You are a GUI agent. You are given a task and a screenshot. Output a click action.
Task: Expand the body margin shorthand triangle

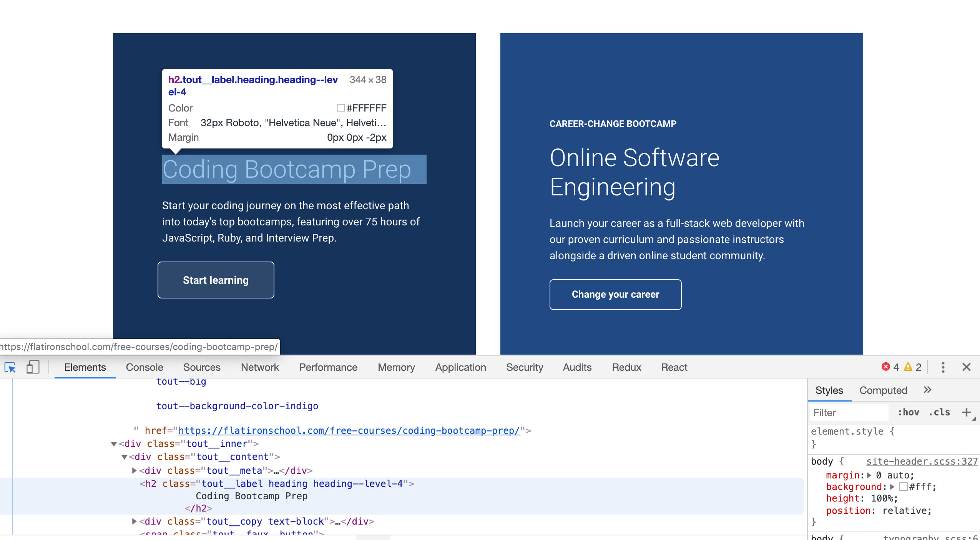[869, 475]
